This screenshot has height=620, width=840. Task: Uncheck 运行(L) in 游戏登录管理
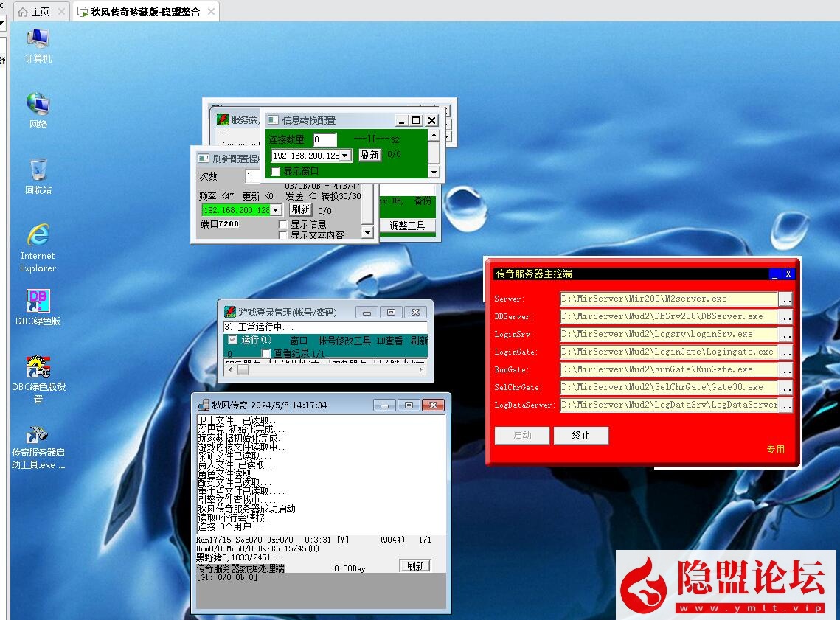point(232,340)
